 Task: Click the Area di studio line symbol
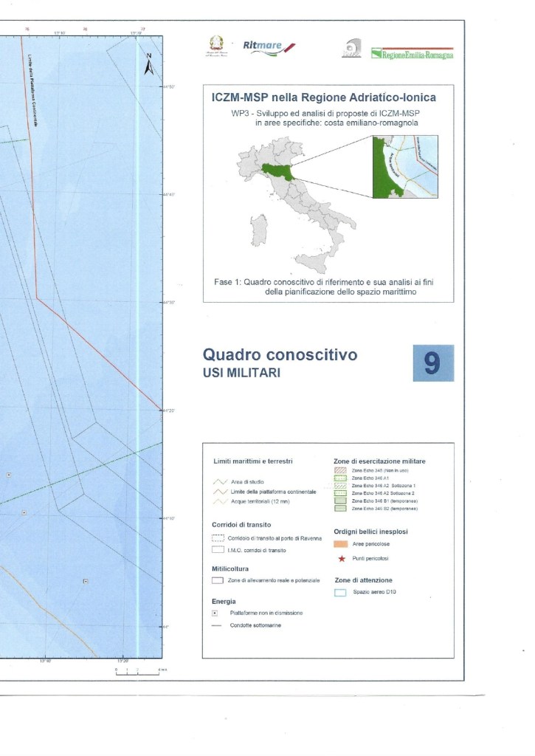coord(218,481)
